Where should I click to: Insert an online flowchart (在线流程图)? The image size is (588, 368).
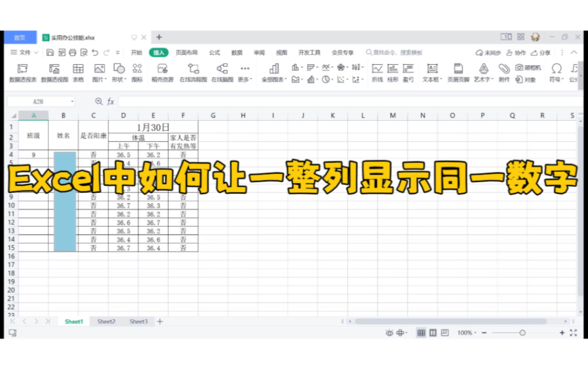point(193,73)
